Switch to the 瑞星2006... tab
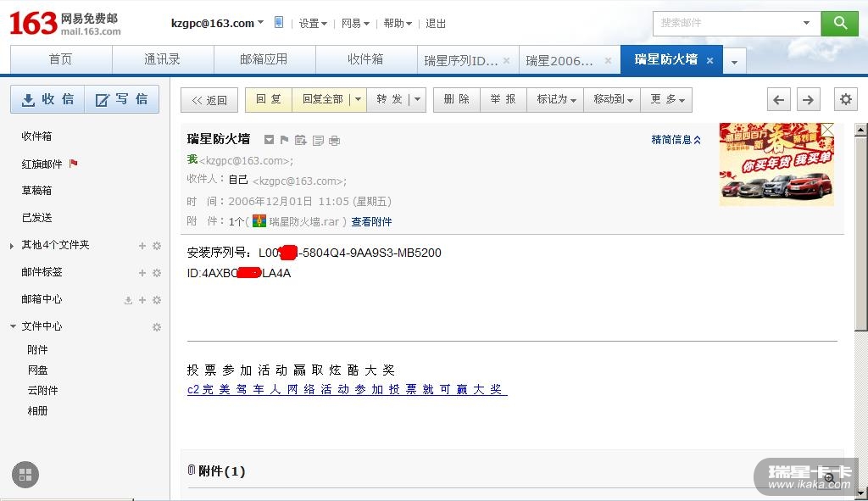This screenshot has height=501, width=868. point(559,60)
